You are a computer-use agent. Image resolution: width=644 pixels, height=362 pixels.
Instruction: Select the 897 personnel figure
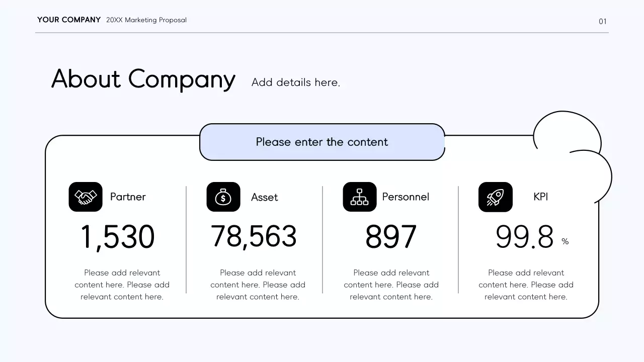point(391,237)
